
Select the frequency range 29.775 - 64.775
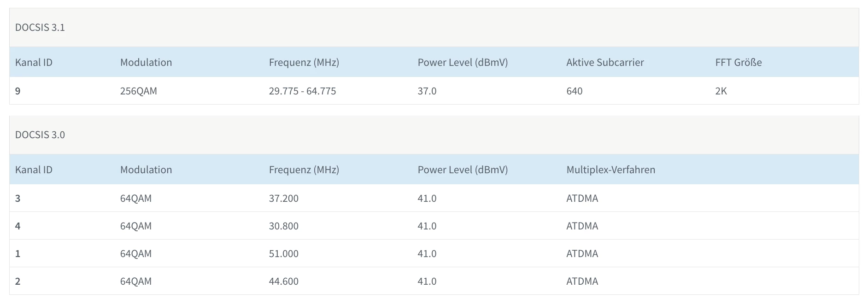click(302, 91)
